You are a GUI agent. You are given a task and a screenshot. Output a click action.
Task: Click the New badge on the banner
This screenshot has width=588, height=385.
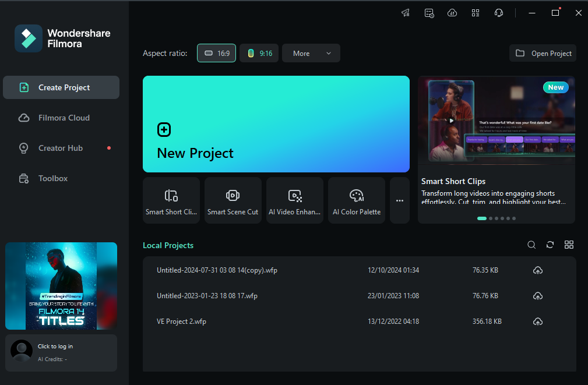coord(556,87)
